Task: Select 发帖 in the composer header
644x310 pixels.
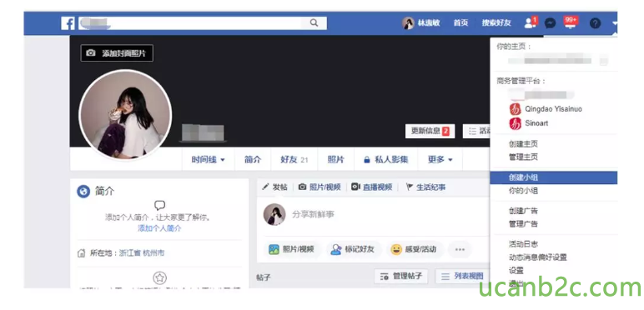Action: tap(274, 187)
